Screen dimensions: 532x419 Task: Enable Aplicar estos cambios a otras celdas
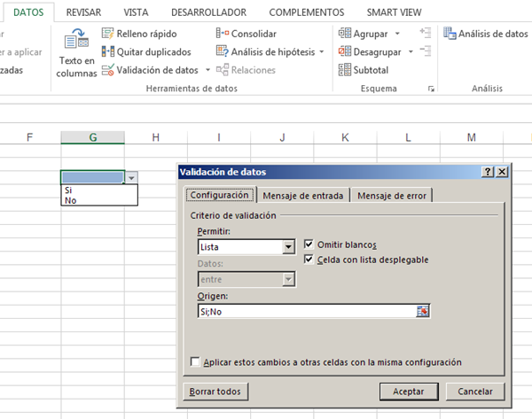195,362
